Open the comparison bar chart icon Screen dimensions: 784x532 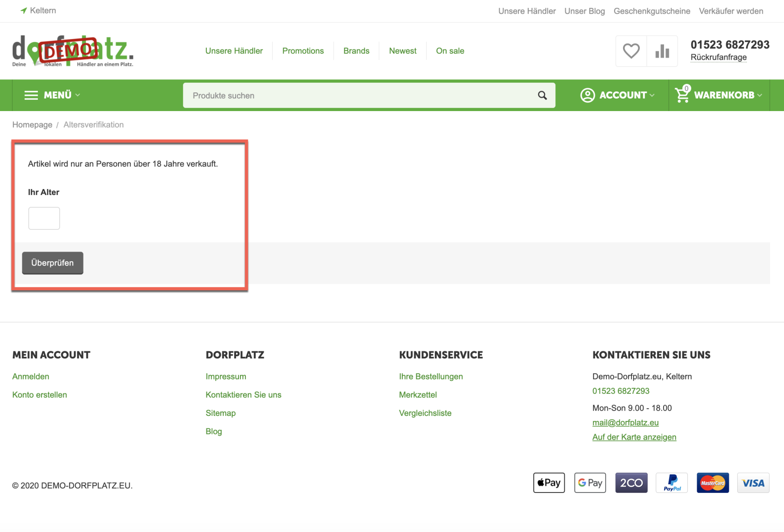point(662,51)
